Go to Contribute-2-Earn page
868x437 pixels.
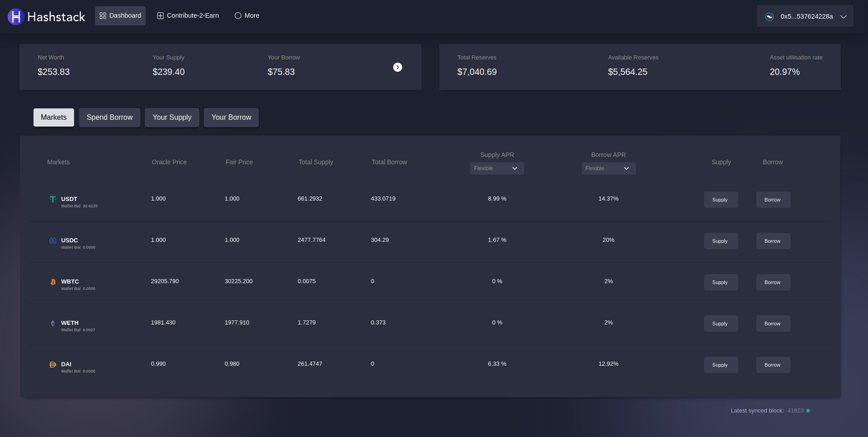188,16
